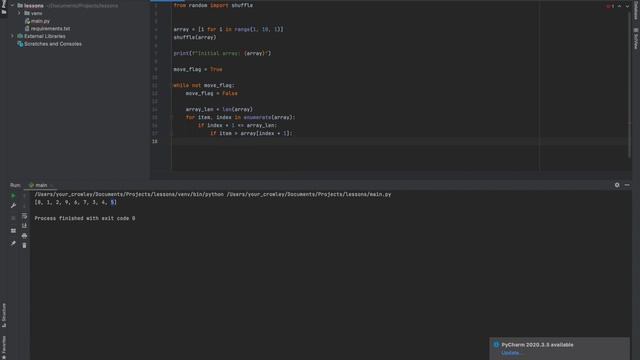
Task: Click the PyCharm 2020.3.3 available notification text
Action: pos(537,345)
